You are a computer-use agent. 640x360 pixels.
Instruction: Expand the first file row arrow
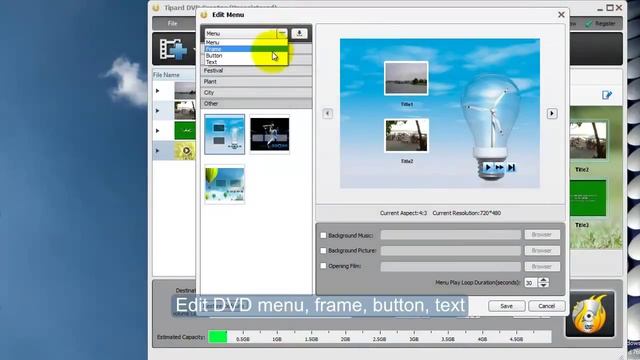point(158,91)
